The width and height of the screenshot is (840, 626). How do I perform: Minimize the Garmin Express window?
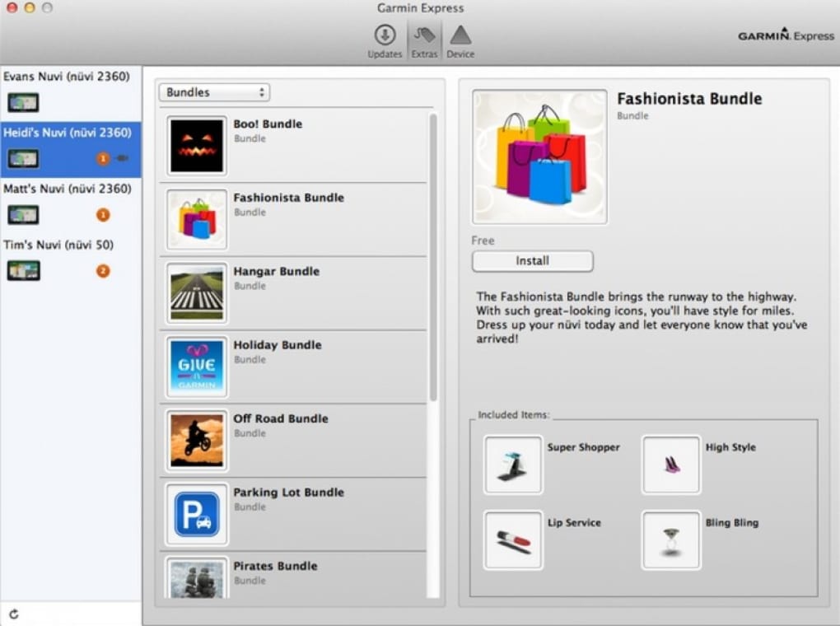(30, 8)
